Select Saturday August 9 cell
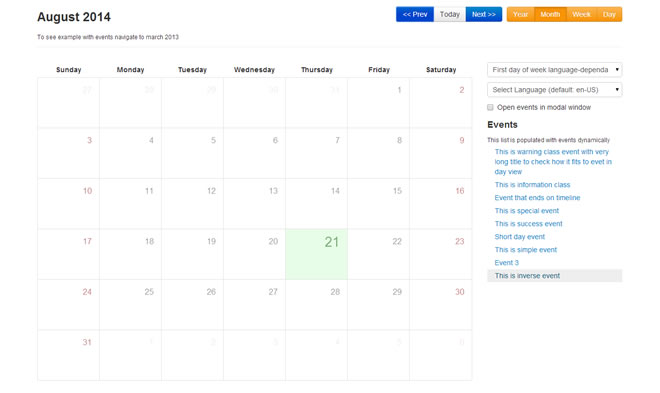 click(x=441, y=153)
